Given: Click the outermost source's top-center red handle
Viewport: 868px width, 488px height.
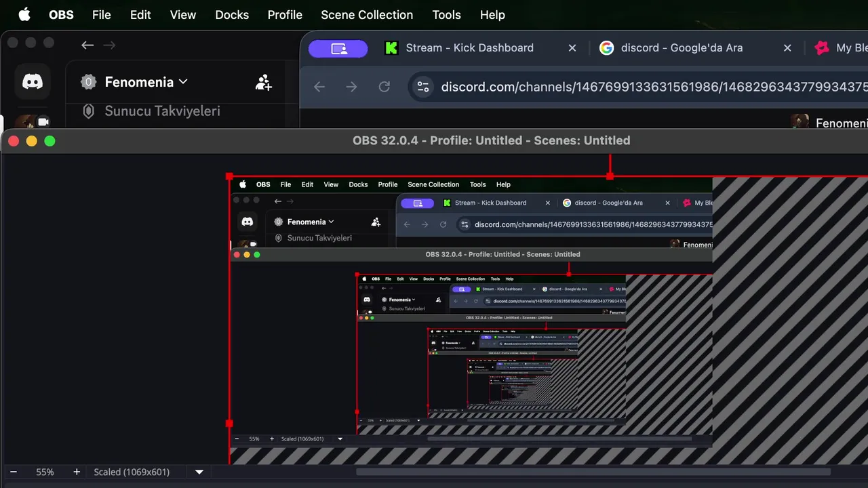Looking at the screenshot, I should click(x=610, y=176).
